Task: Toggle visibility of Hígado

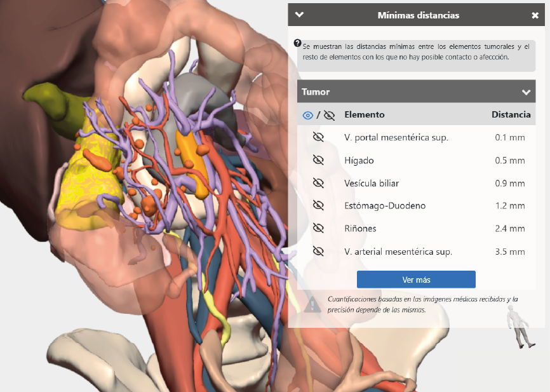Action: (318, 160)
